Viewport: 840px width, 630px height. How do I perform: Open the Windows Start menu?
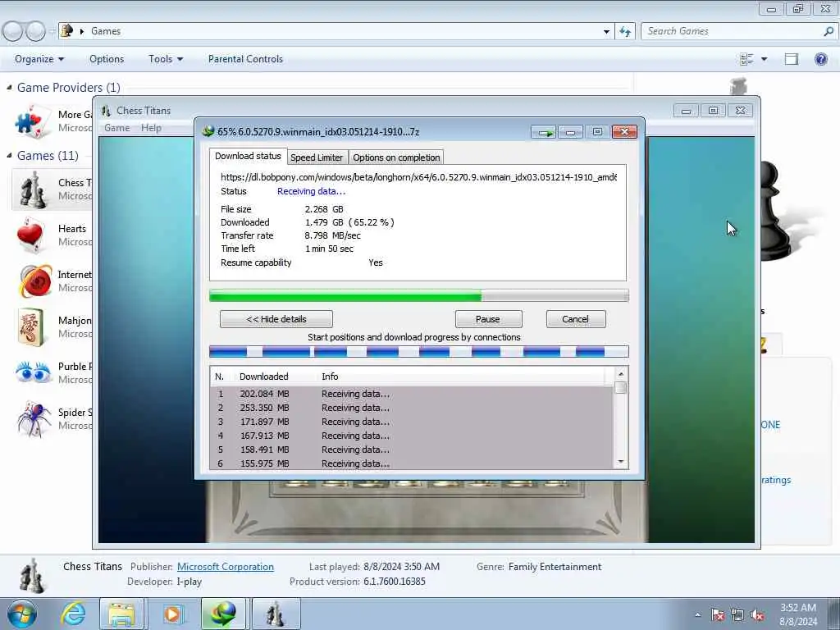(x=21, y=614)
